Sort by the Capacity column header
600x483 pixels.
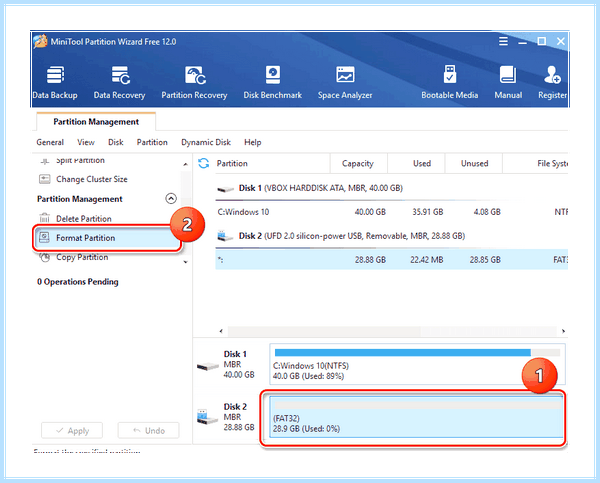click(358, 163)
